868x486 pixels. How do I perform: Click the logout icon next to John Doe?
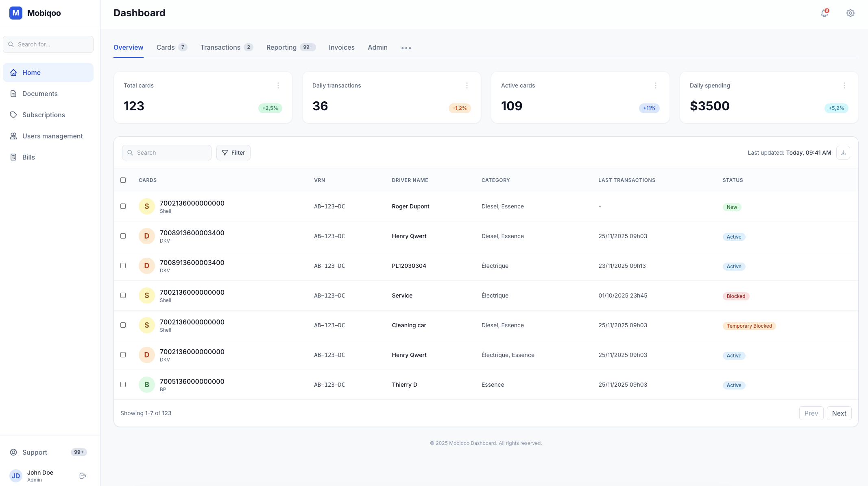tap(82, 475)
